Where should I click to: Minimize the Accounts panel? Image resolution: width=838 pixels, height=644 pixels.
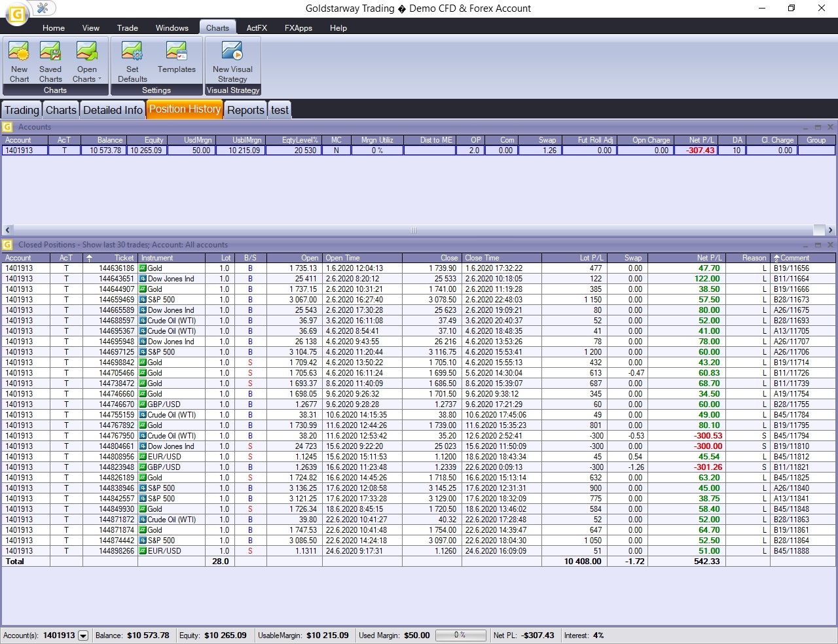point(805,127)
